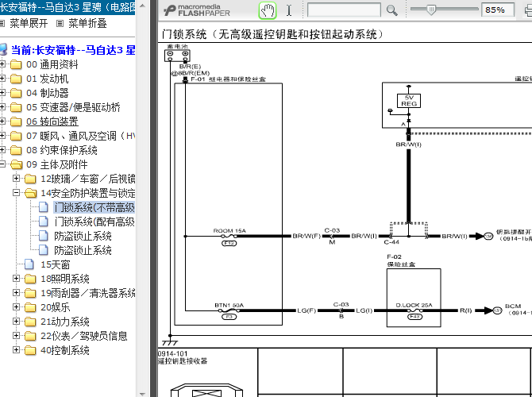Open 门锁系统(配有高级 document
This screenshot has height=397, width=532.
tap(94, 222)
